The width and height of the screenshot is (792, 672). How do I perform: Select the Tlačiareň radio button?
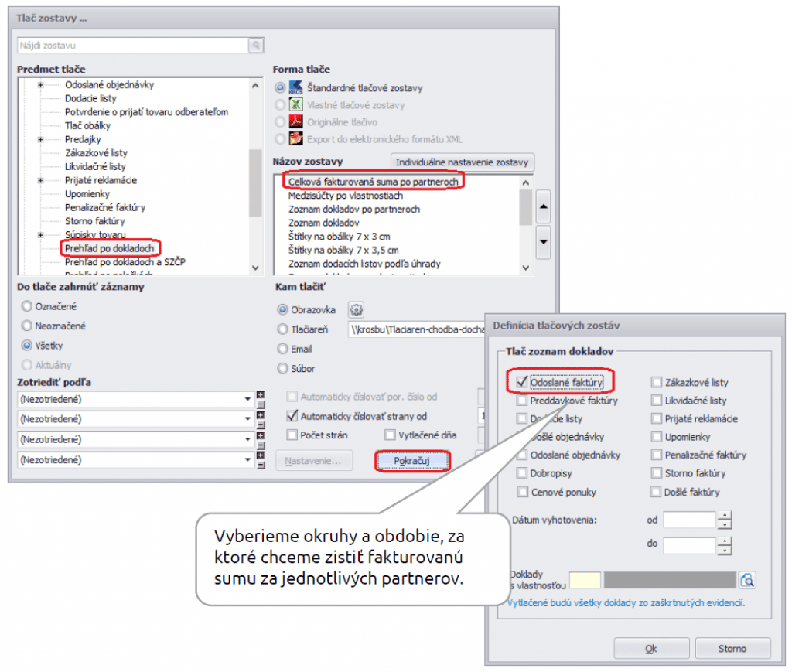[282, 330]
